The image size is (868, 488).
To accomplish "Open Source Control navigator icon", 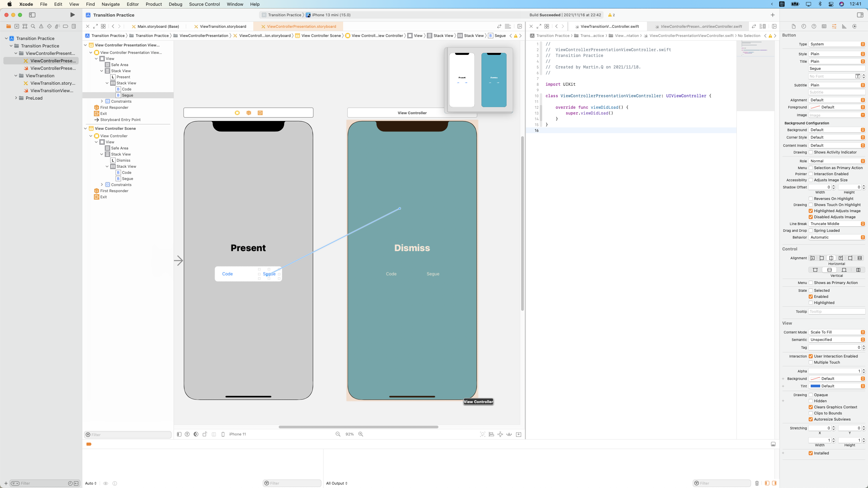I will [17, 26].
